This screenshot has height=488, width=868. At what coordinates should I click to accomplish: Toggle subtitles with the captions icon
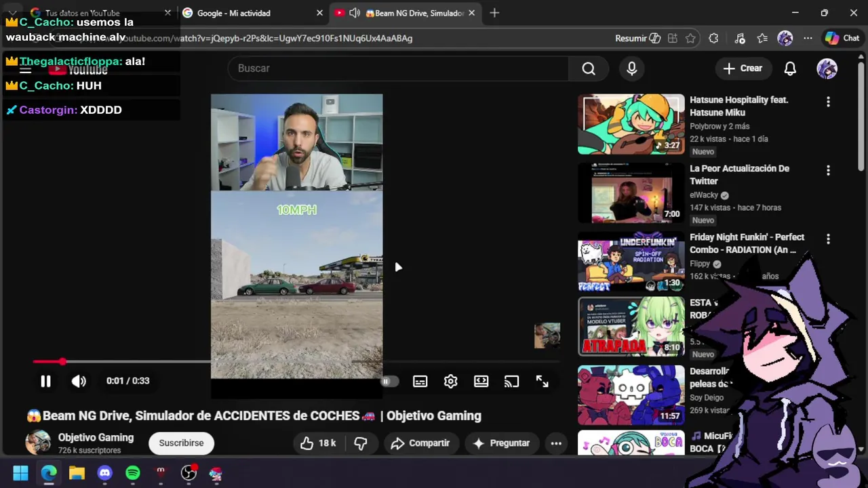[x=420, y=382]
